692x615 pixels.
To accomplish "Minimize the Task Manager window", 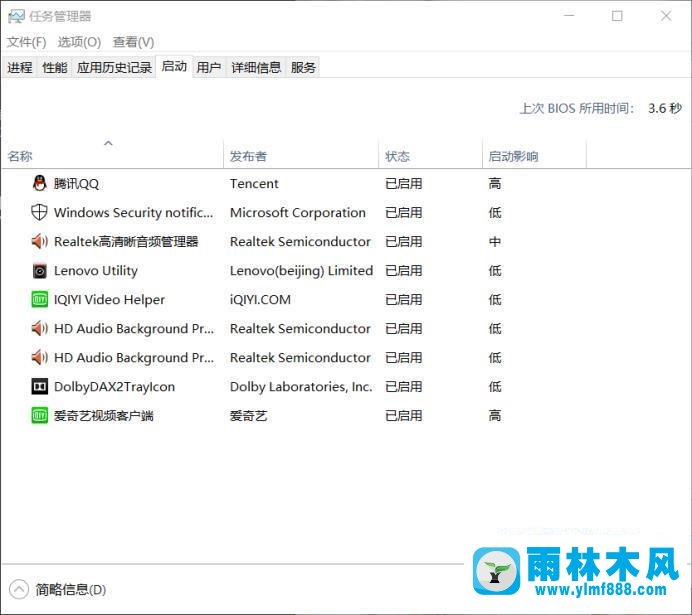I will (569, 16).
